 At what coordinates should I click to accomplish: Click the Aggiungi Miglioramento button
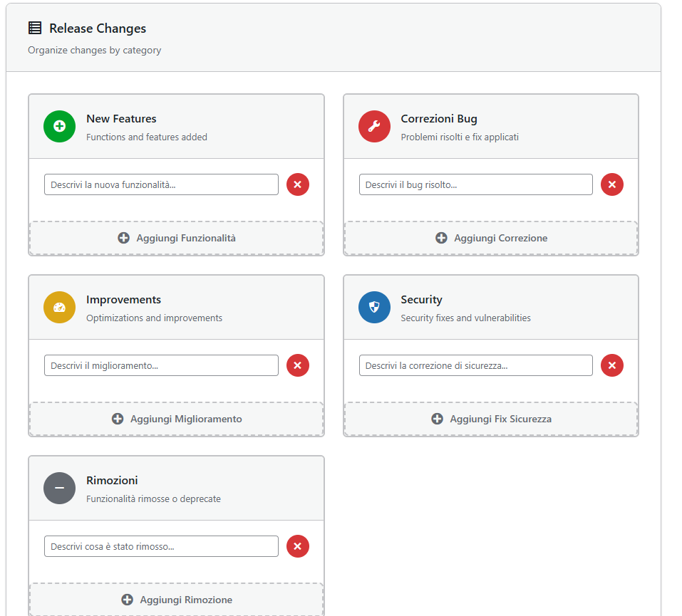pos(176,419)
